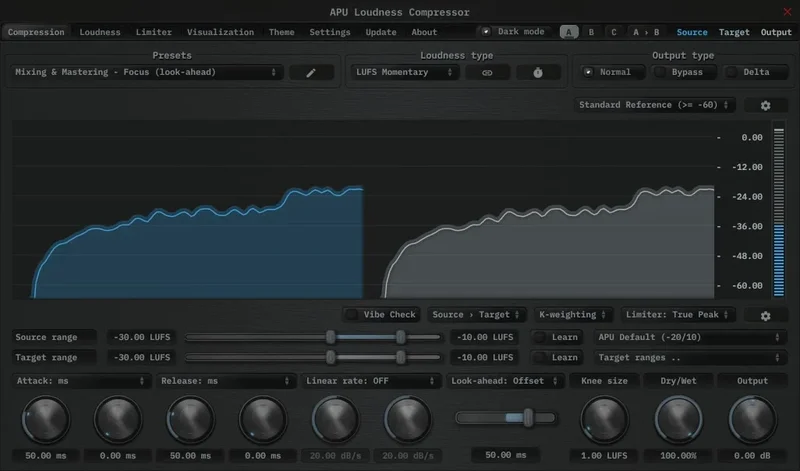This screenshot has width=800, height=471.
Task: Open the LUFS Momentary loudness type dropdown
Action: 405,72
